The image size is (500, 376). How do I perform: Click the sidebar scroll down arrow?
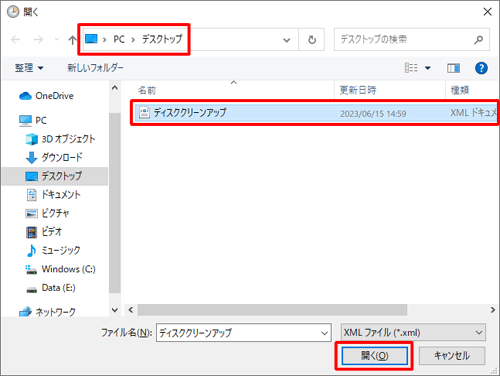click(115, 310)
